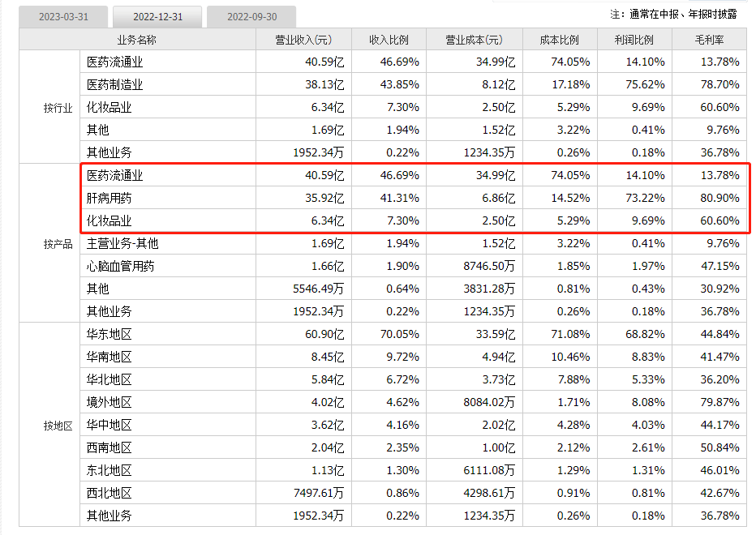Click the note 通常在中报、年报时披露
This screenshot has width=756, height=535.
[683, 15]
